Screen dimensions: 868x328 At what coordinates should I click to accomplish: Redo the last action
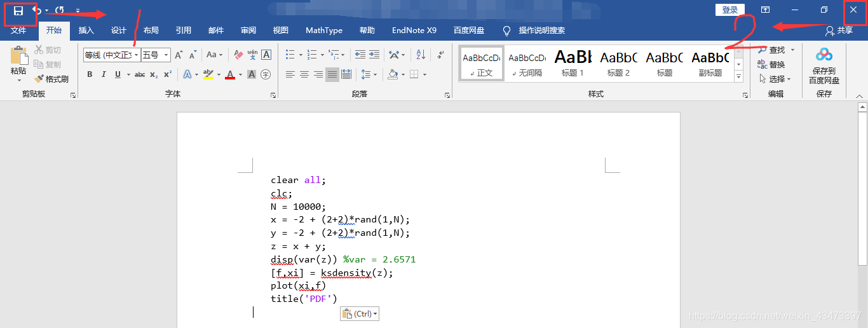[60, 10]
